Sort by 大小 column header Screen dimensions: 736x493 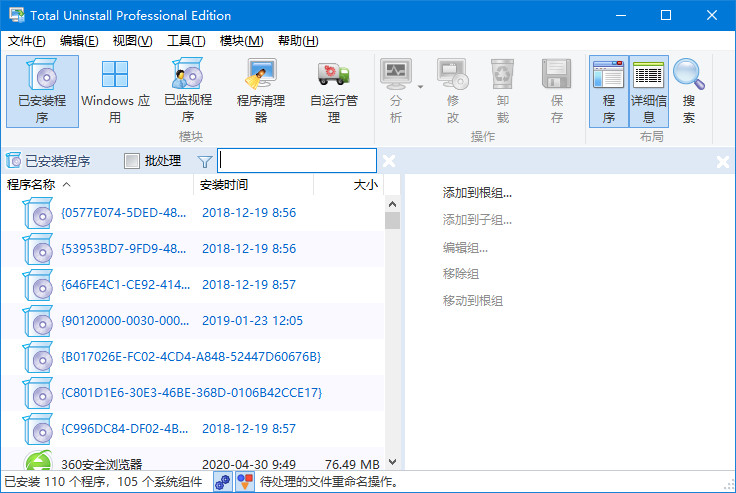tap(348, 185)
